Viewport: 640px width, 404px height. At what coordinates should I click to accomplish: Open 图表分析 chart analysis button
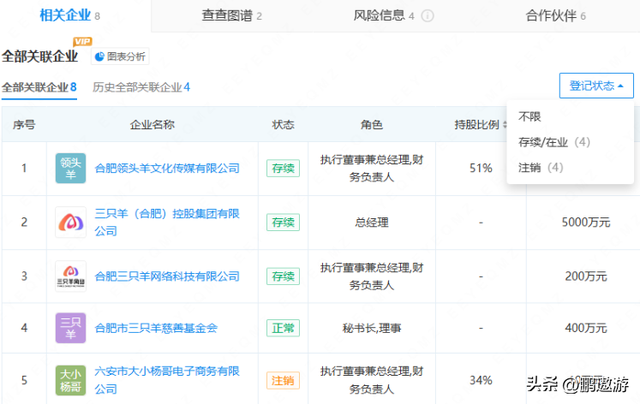click(120, 56)
